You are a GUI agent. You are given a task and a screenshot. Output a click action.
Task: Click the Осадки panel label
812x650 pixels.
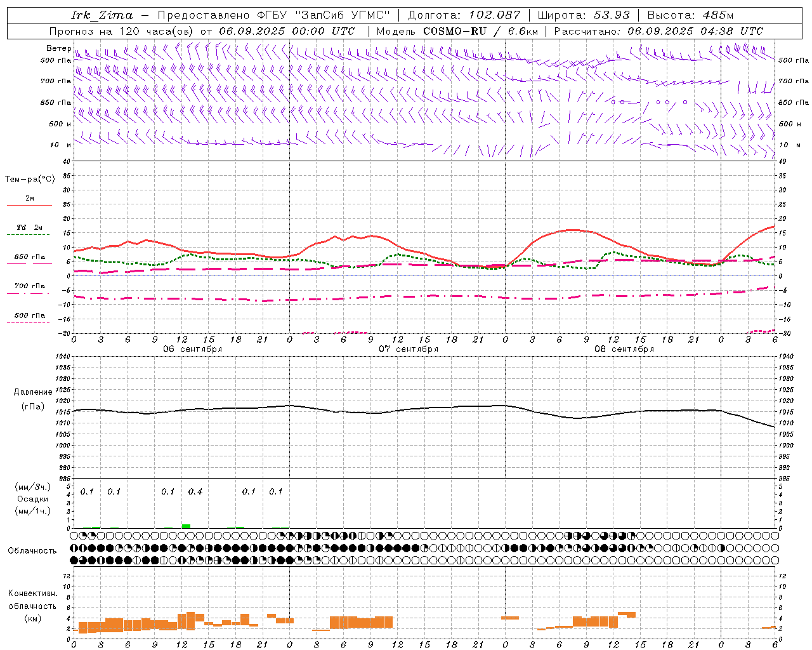(x=33, y=499)
